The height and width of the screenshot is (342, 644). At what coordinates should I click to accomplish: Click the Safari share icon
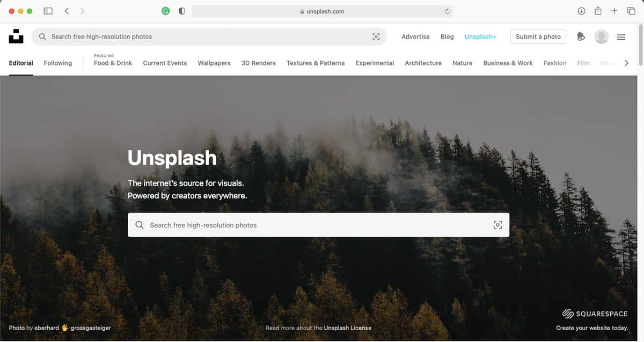click(598, 11)
